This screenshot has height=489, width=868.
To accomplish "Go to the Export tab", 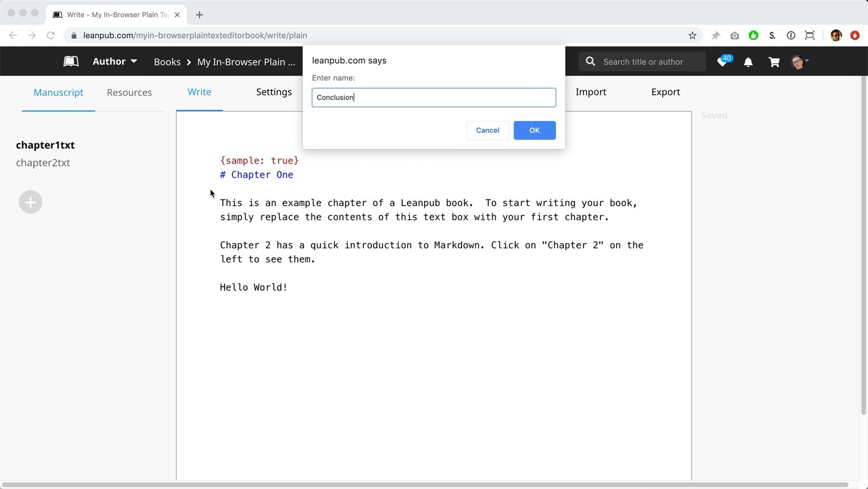I will click(x=666, y=92).
